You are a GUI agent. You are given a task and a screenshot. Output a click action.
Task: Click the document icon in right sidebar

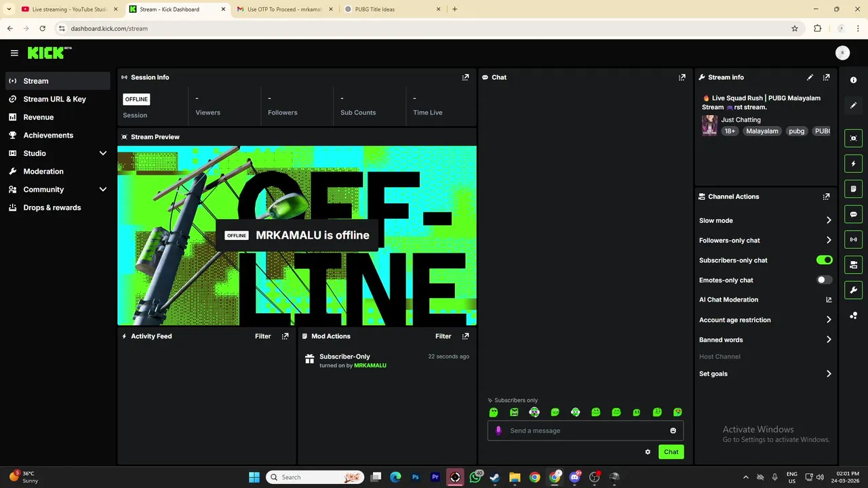pos(853,188)
